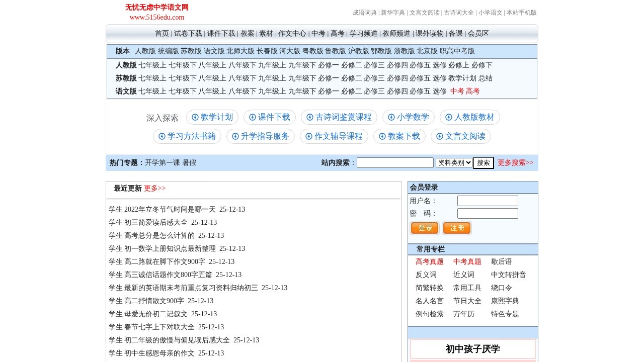Viewport: 644px width, 362px height.
Task: Open the 高考 navigation section
Action: point(336,33)
